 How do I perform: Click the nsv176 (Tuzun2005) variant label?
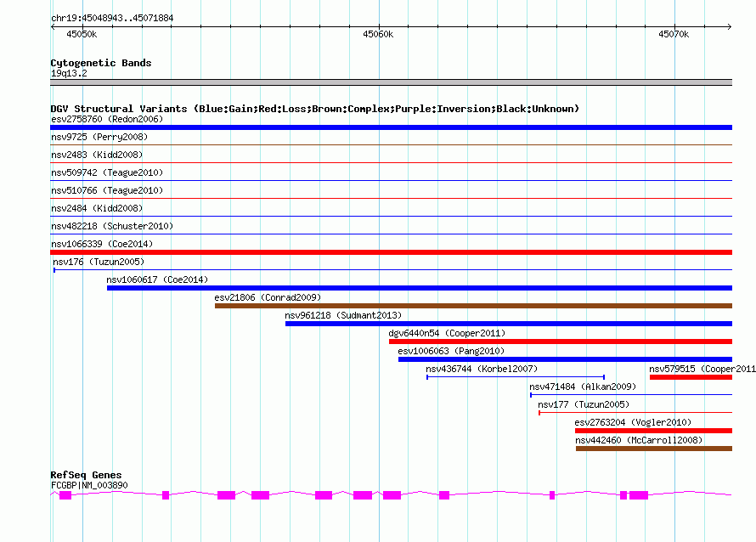pyautogui.click(x=98, y=262)
